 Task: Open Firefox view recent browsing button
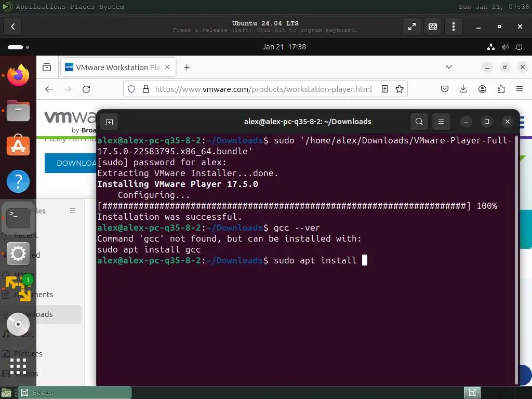point(47,67)
